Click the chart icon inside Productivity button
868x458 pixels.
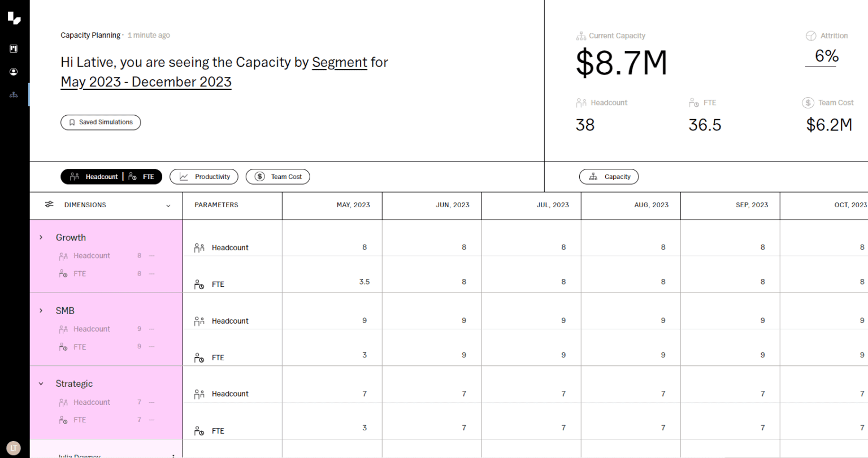185,176
